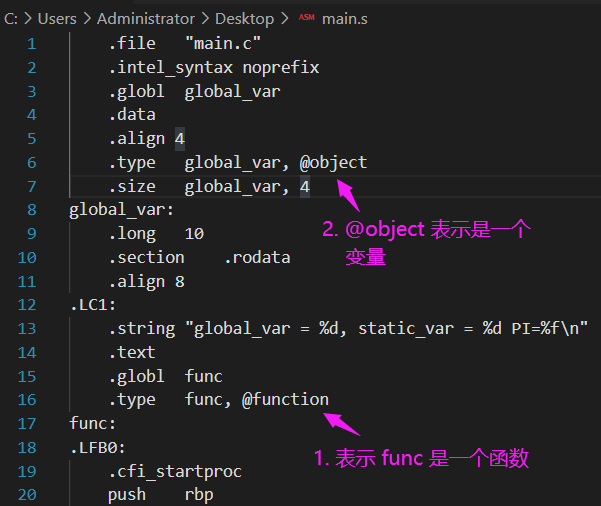Click line number 1 in gutter
The width and height of the screenshot is (601, 506).
click(x=31, y=44)
